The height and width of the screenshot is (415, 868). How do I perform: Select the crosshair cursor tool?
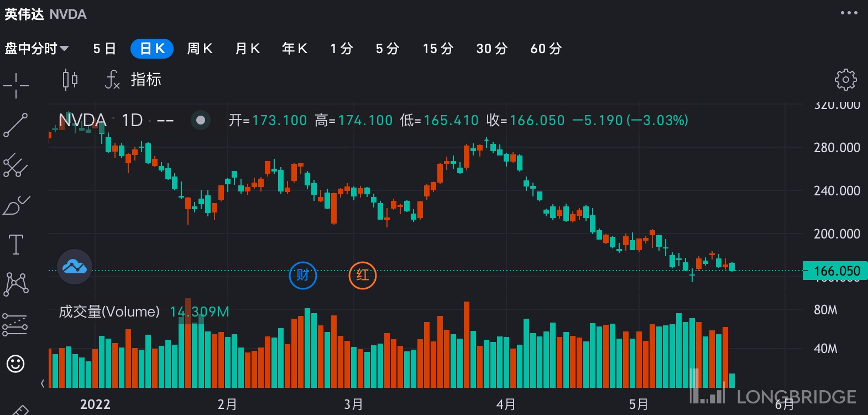click(16, 86)
